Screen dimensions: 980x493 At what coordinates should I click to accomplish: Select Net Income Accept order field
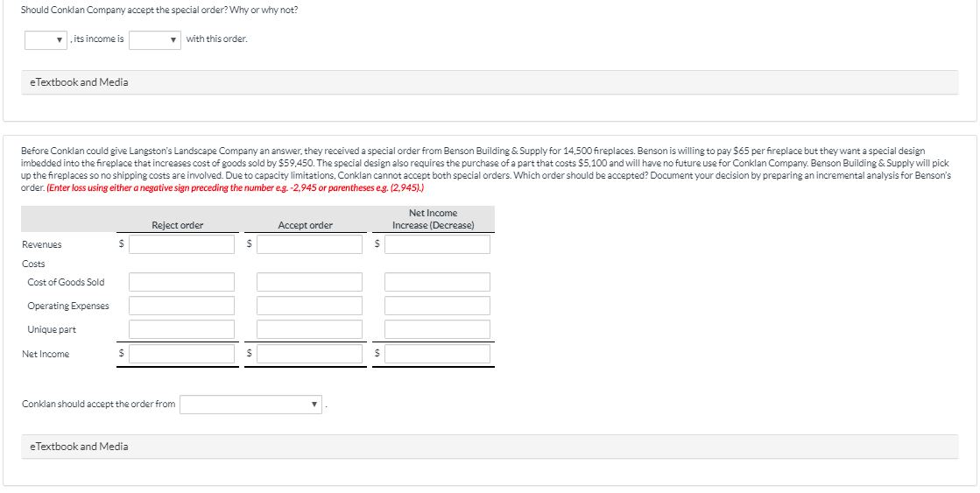click(x=309, y=354)
